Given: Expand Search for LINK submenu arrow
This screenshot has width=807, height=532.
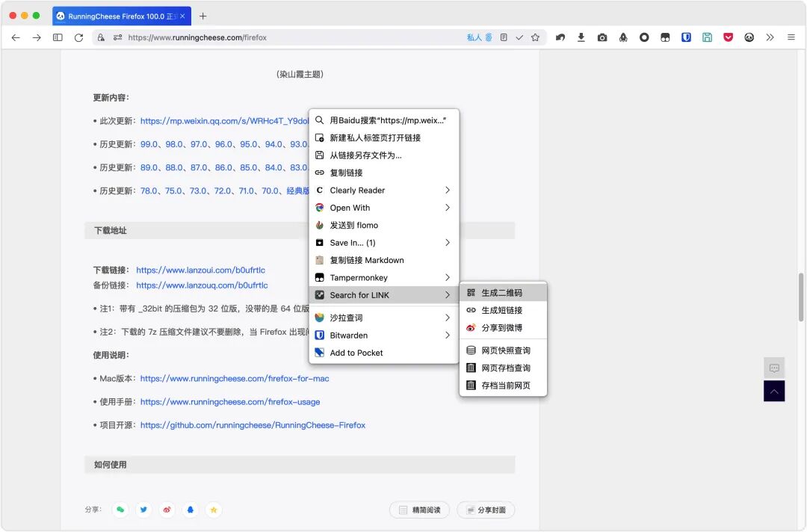Looking at the screenshot, I should pos(448,295).
